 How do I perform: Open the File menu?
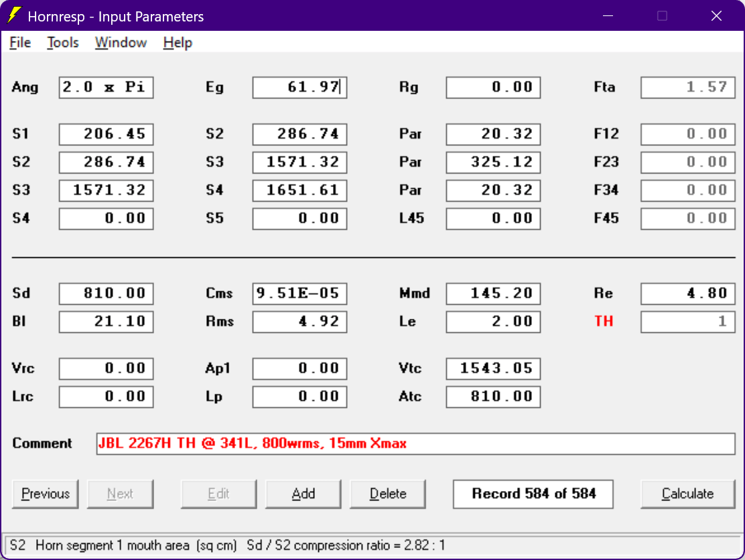(20, 43)
